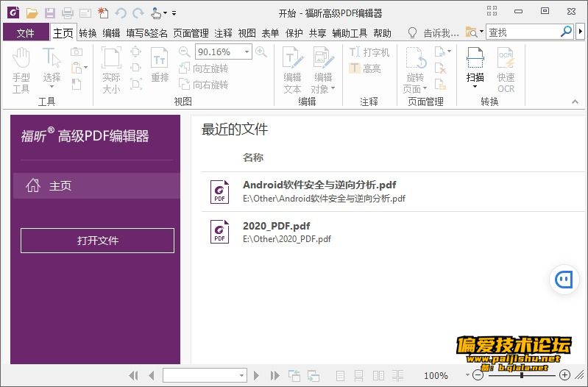
Task: Open the Page Management (页面管理) tab
Action: point(191,33)
